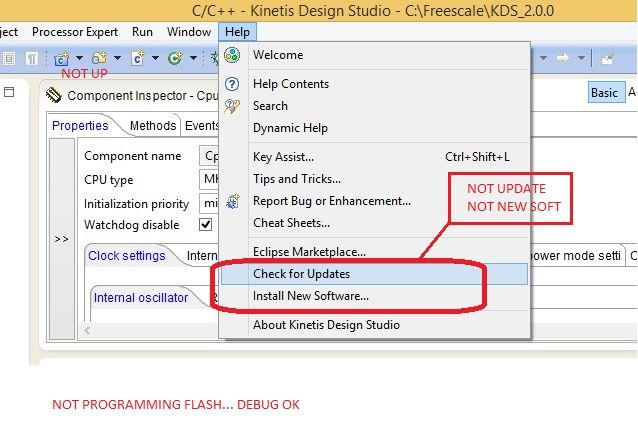Select Check for Updates
This screenshot has width=638, height=444.
pyautogui.click(x=374, y=273)
